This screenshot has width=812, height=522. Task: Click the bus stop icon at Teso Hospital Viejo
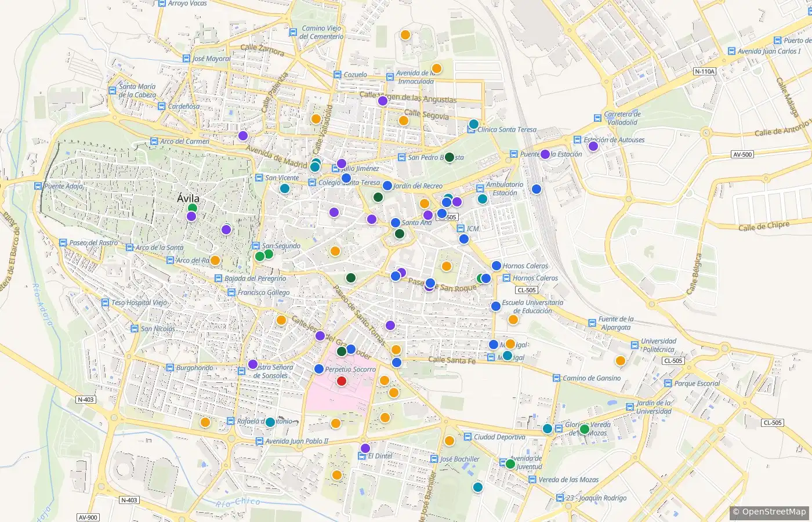click(x=105, y=303)
